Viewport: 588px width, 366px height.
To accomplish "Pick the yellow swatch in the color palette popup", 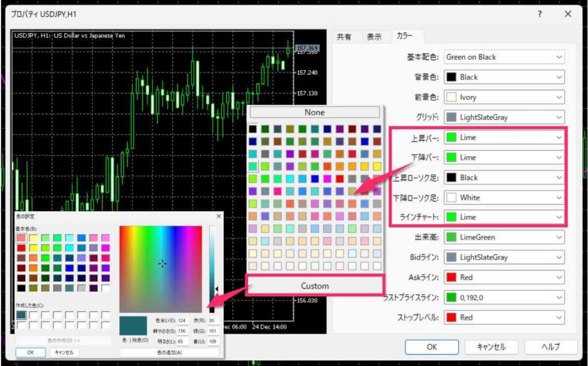I will click(377, 166).
